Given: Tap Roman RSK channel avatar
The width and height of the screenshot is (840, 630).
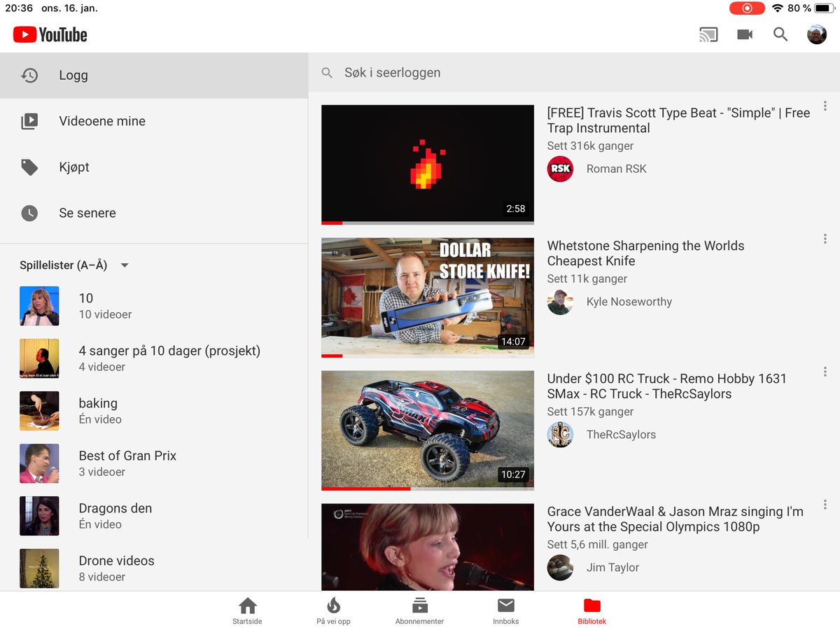Looking at the screenshot, I should [x=560, y=169].
